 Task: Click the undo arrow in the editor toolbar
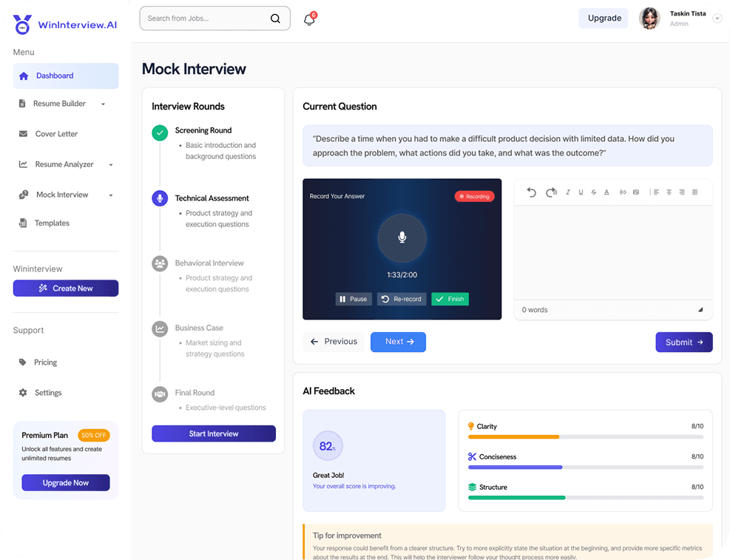click(532, 192)
